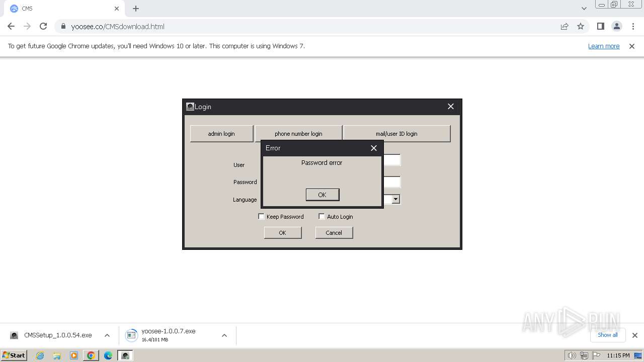This screenshot has width=644, height=362.
Task: Click the taskbar clock 11:15 PM
Action: pyautogui.click(x=618, y=355)
